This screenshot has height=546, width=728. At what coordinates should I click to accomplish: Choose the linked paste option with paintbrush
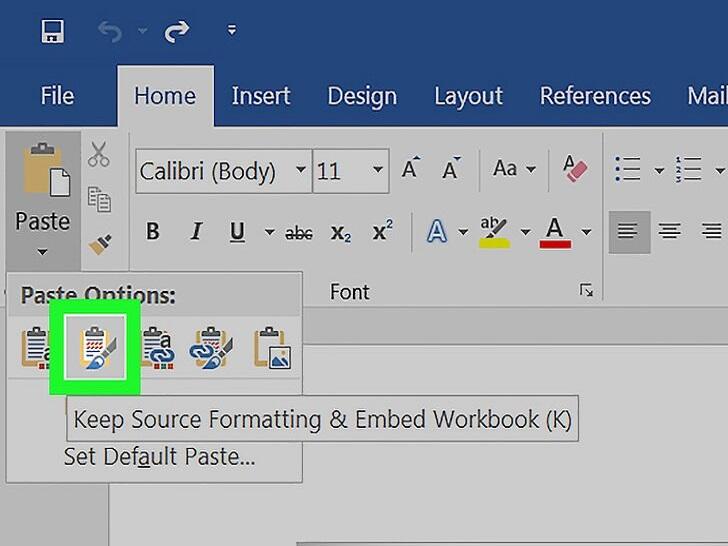click(212, 348)
